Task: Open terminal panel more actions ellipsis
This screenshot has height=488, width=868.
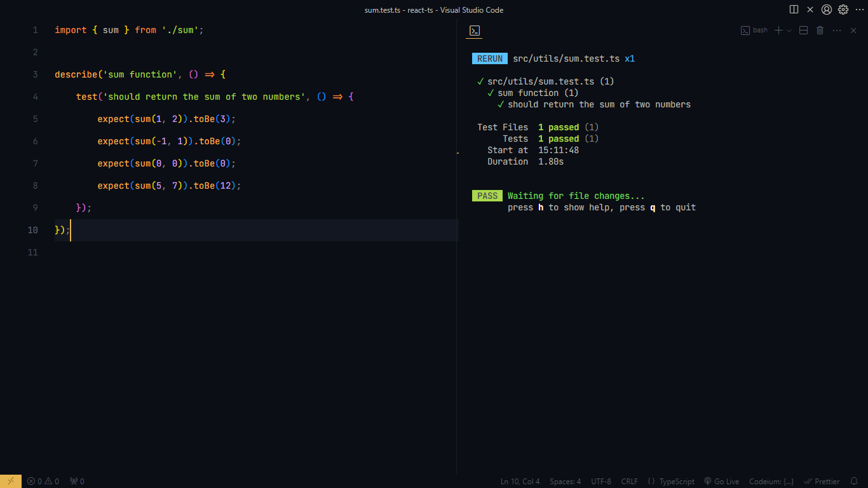Action: [837, 30]
